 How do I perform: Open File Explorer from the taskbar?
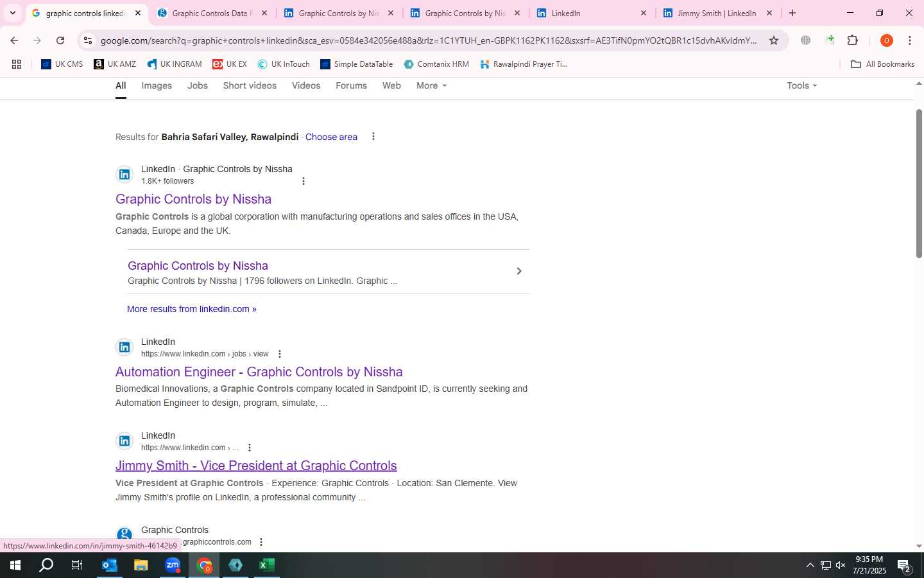[141, 565]
